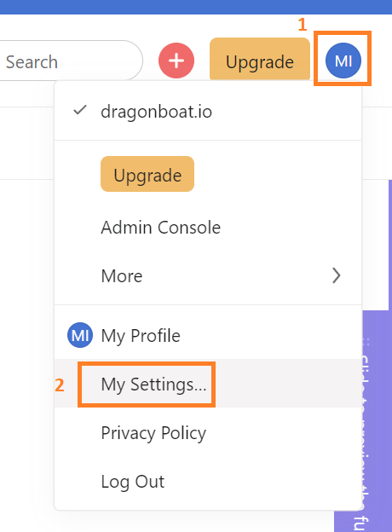The height and width of the screenshot is (532, 392).
Task: Click the Upgrade button in the header
Action: 260,61
